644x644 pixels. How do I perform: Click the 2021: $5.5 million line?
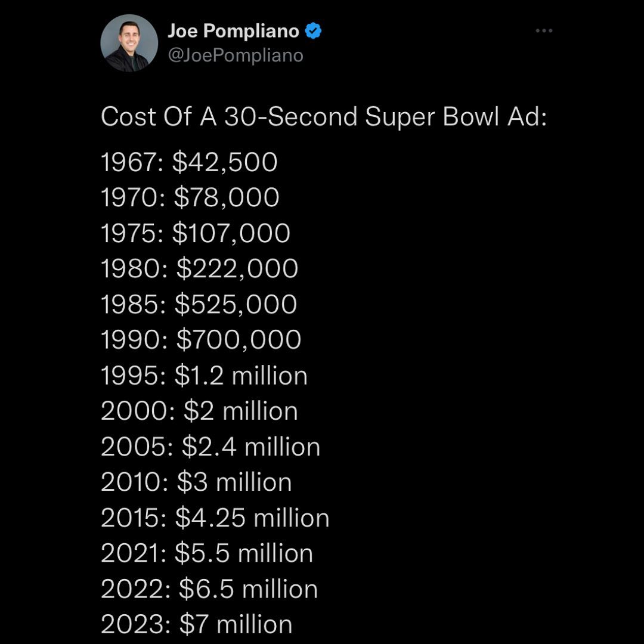207,553
